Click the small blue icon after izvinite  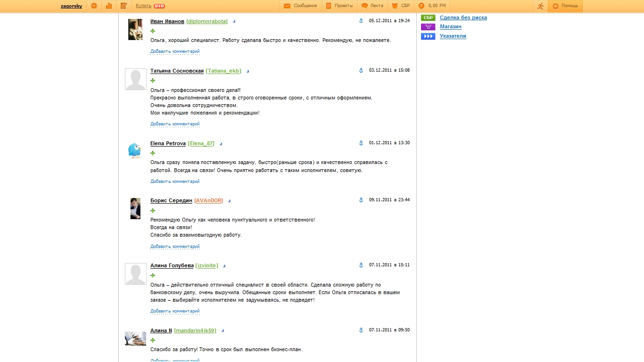click(x=224, y=266)
